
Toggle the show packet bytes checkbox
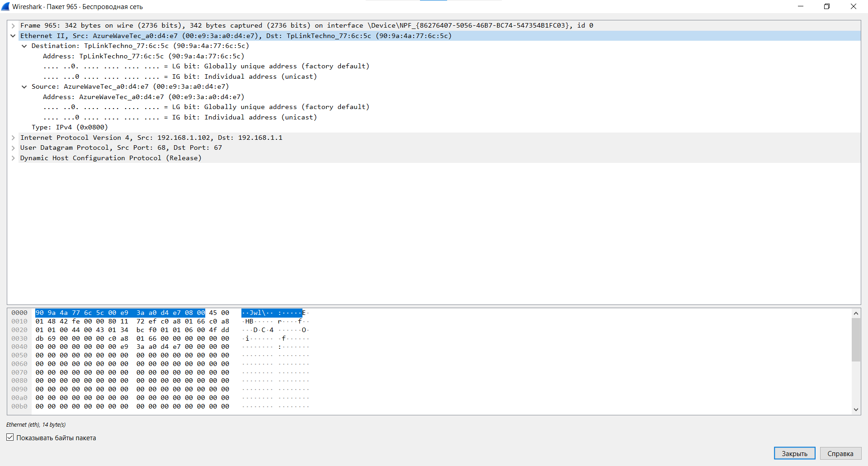click(x=10, y=437)
